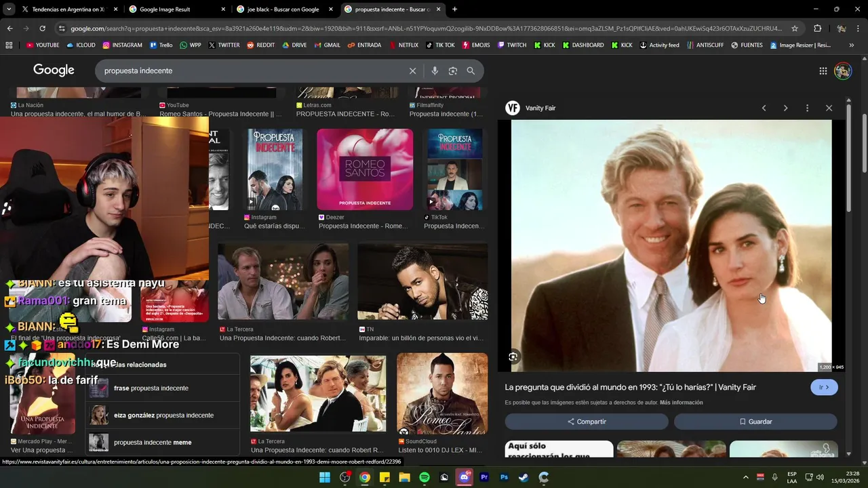Open Instagram Qué estarías dispuesto poster result
Viewport: 868px width, 488px height.
click(x=275, y=169)
